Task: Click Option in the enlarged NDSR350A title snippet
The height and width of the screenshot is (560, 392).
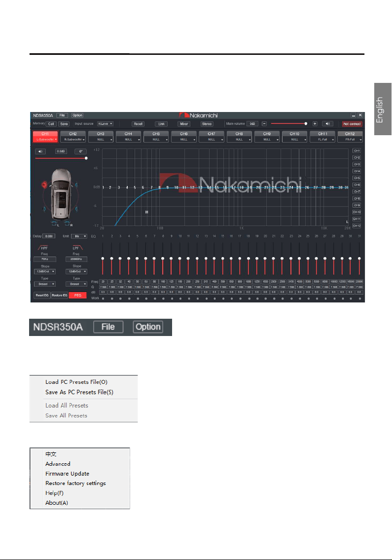Action: 148,327
